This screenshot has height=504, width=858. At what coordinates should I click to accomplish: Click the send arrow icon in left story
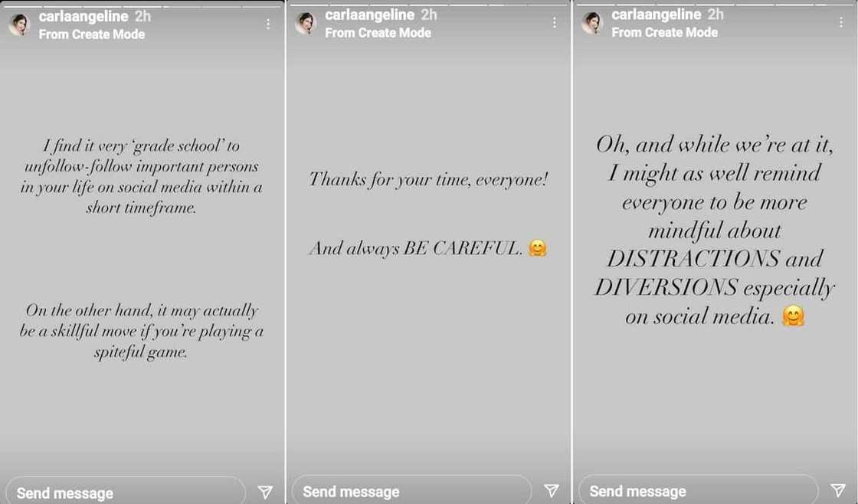pyautogui.click(x=265, y=492)
